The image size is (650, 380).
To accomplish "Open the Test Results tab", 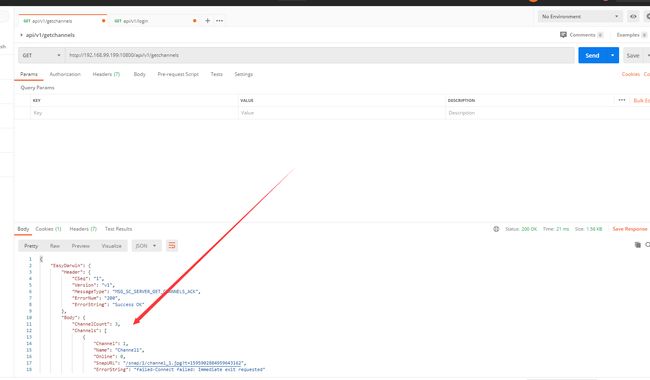I will pyautogui.click(x=118, y=229).
